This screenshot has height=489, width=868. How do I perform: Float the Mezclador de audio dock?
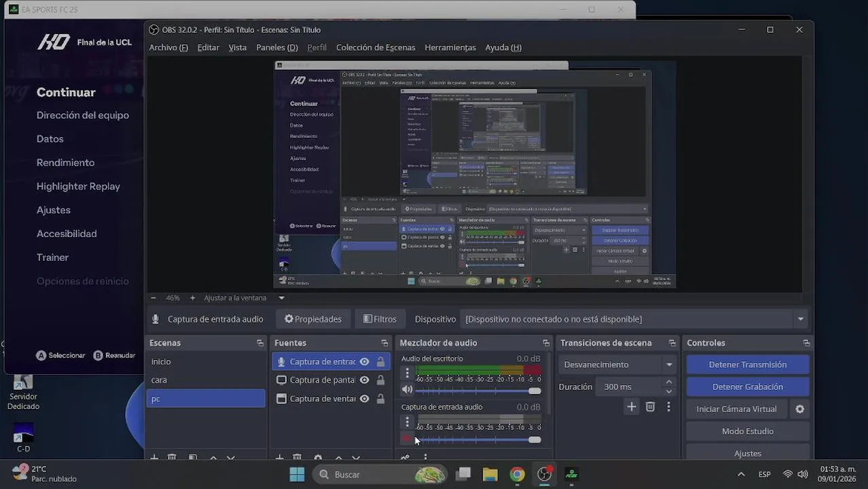point(545,343)
